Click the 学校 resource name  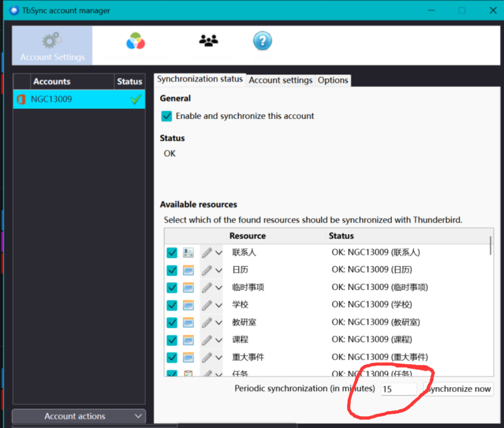[x=240, y=304]
